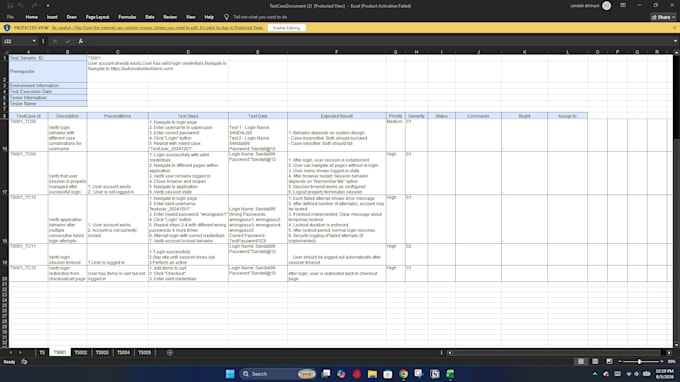Click the Insert Function fx icon
The image size is (680, 382).
pos(80,41)
